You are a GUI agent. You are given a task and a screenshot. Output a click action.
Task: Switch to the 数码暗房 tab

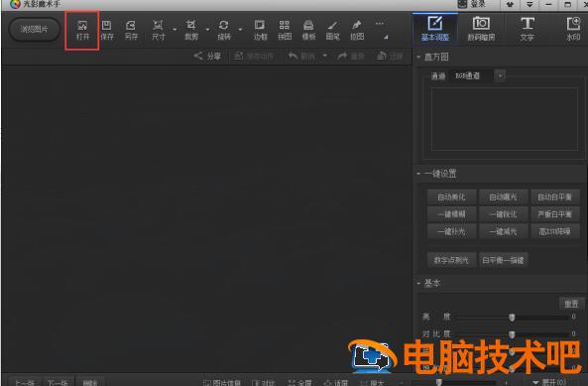pos(481,29)
